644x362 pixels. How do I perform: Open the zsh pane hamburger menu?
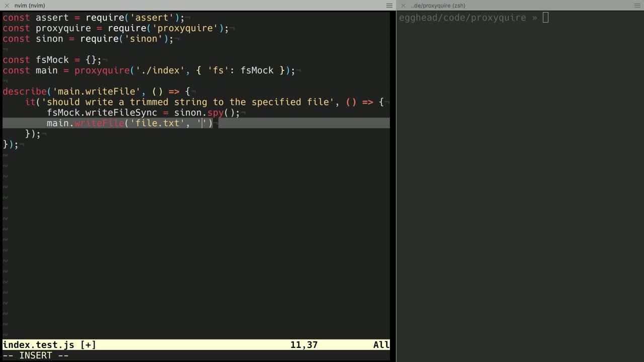point(637,6)
